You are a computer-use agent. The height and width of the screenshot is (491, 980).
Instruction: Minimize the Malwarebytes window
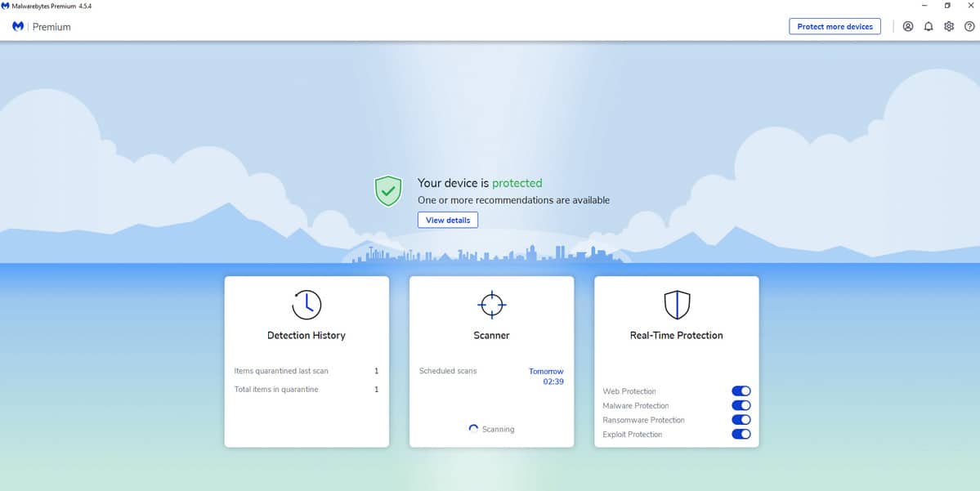tap(925, 6)
